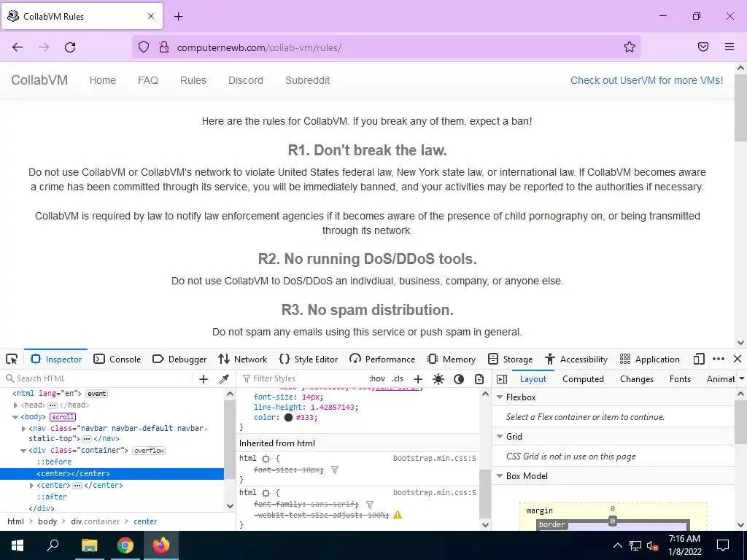Open the Accessibility panel
This screenshot has height=560, width=747.
(576, 359)
